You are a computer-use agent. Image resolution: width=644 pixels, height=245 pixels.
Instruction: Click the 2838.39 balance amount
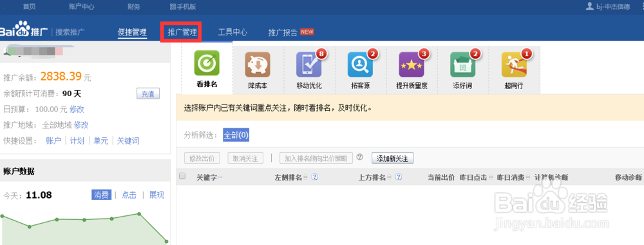pos(61,76)
